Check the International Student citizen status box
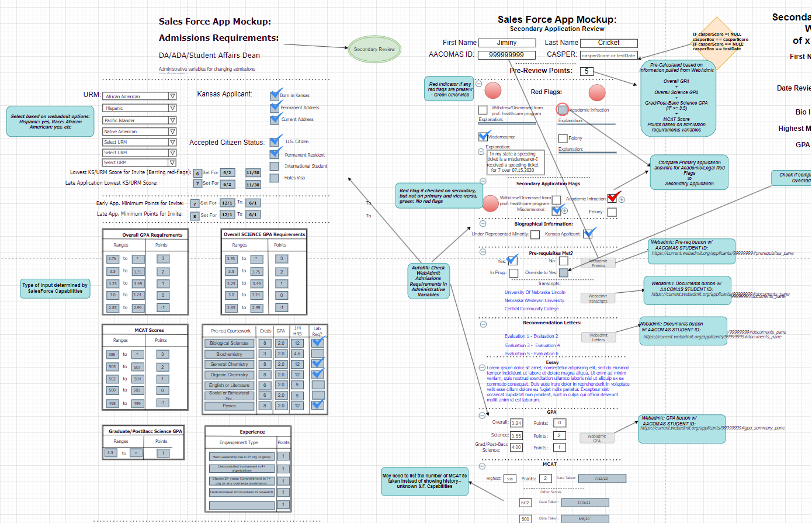812x523 pixels. point(273,165)
